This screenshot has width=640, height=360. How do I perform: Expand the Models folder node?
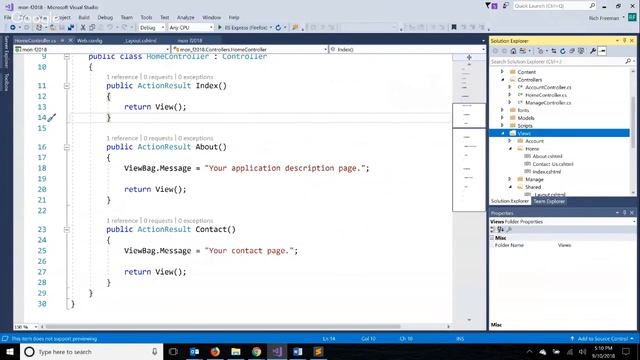[503, 118]
